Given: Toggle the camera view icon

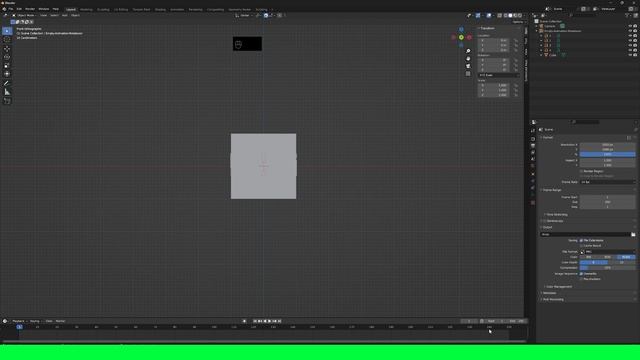Looking at the screenshot, I should coord(468,66).
